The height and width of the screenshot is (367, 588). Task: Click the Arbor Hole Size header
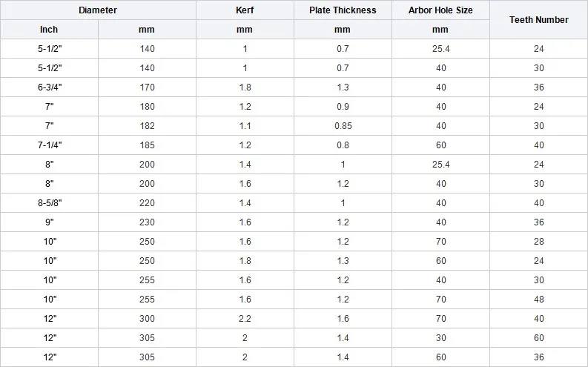pyautogui.click(x=440, y=10)
